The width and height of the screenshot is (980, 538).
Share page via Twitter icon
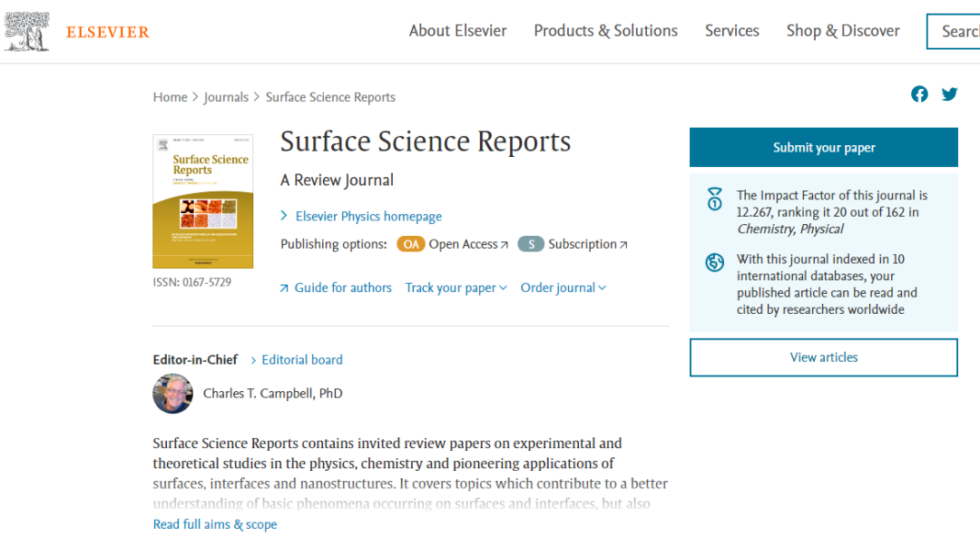(949, 94)
